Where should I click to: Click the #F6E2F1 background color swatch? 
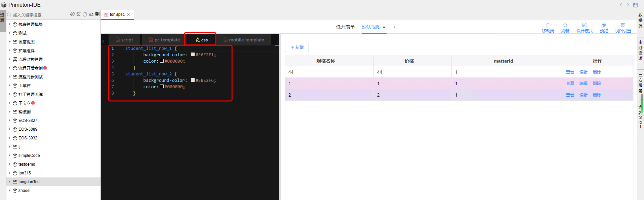point(193,55)
